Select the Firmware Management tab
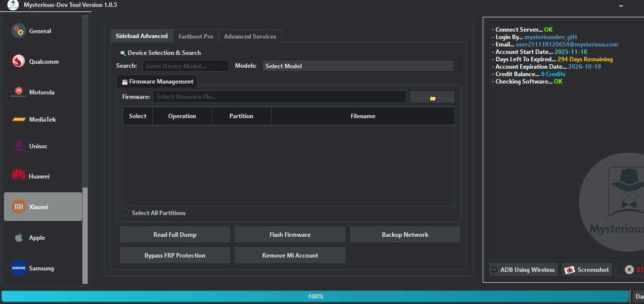644x304 pixels. point(157,81)
